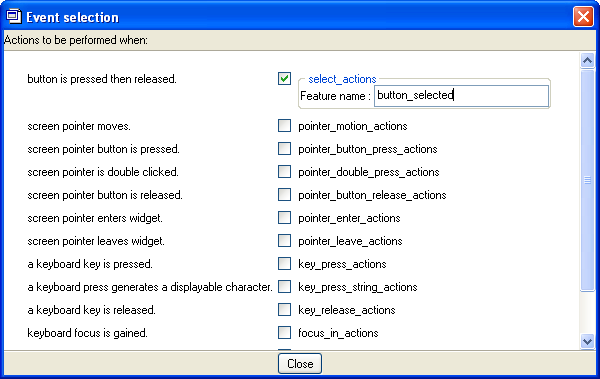This screenshot has height=379, width=600.
Task: Enable the key_press_actions checkbox
Action: tap(284, 263)
